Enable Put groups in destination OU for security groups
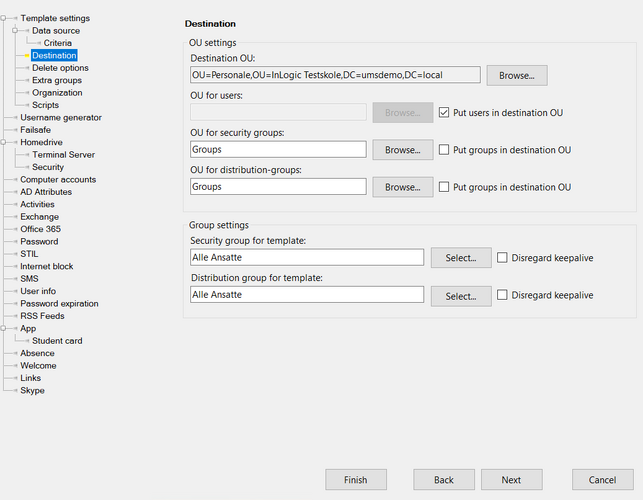643x500 pixels. tap(445, 150)
